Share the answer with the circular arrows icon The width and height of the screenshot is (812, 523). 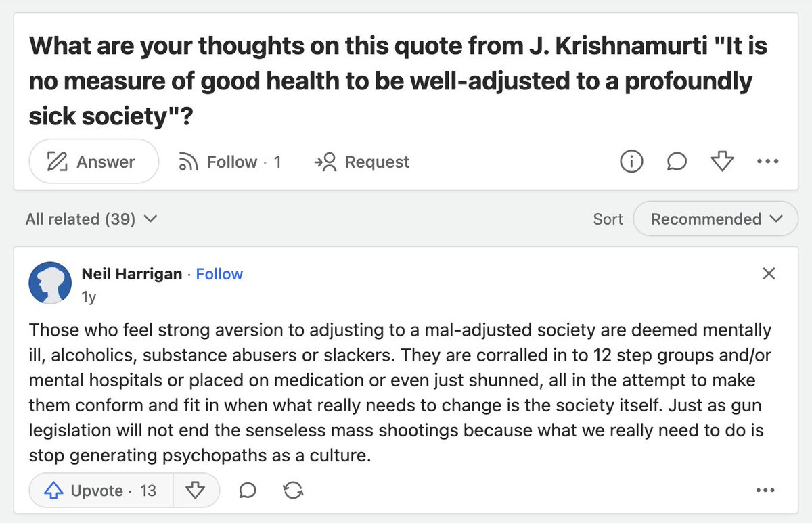pos(294,491)
